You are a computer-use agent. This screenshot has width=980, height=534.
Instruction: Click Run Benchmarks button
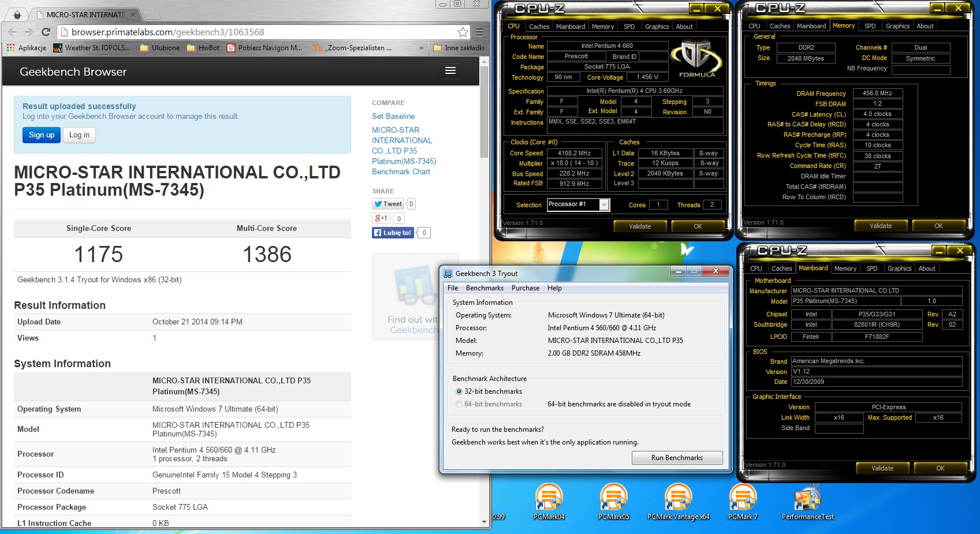click(x=677, y=458)
